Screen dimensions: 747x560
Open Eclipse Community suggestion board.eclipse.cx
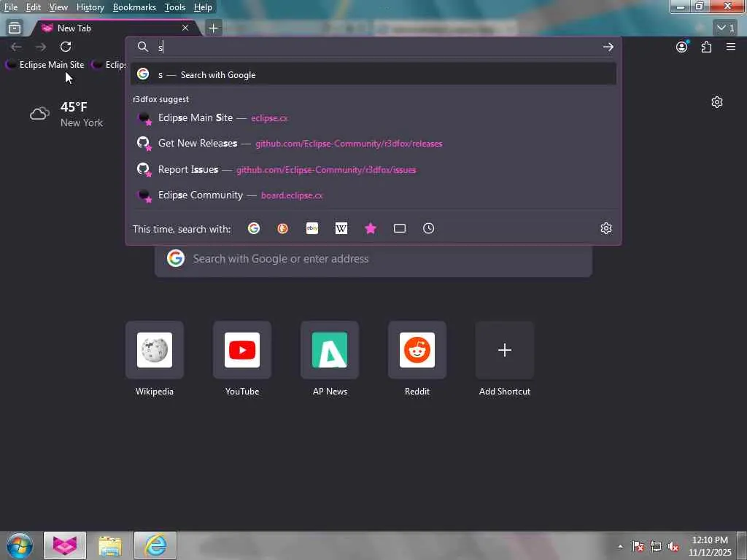373,195
